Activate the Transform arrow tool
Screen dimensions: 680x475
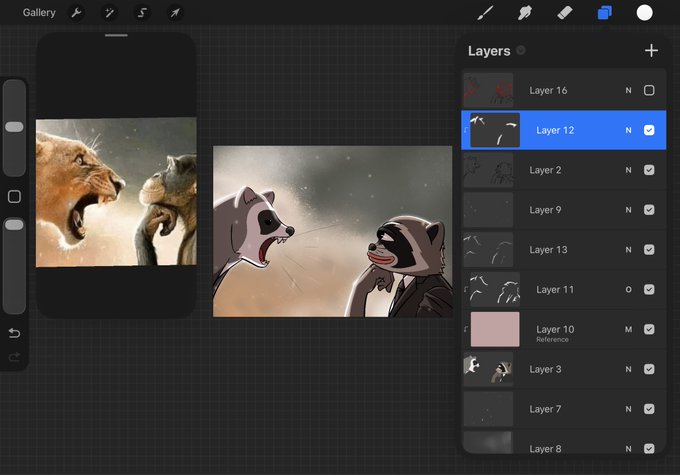click(x=175, y=13)
